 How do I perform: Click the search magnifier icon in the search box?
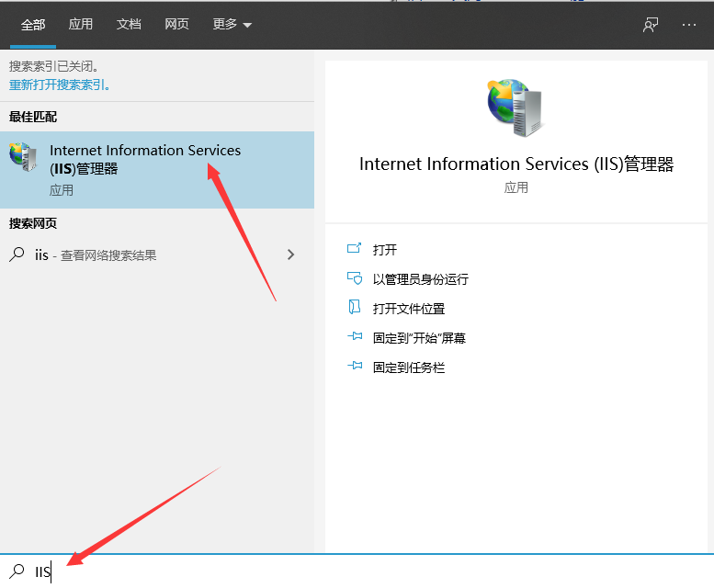(x=17, y=571)
